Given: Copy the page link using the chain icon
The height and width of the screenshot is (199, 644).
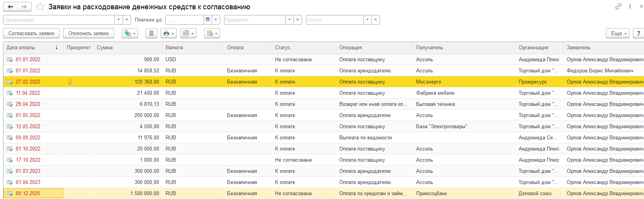Looking at the screenshot, I should pyautogui.click(x=618, y=7).
